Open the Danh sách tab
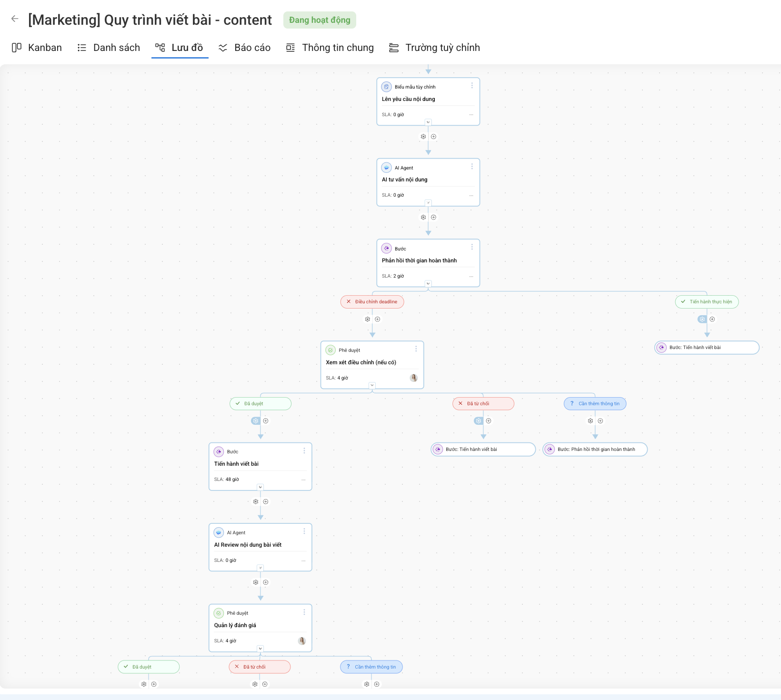Screen dimensions: 781x700 pyautogui.click(x=109, y=48)
